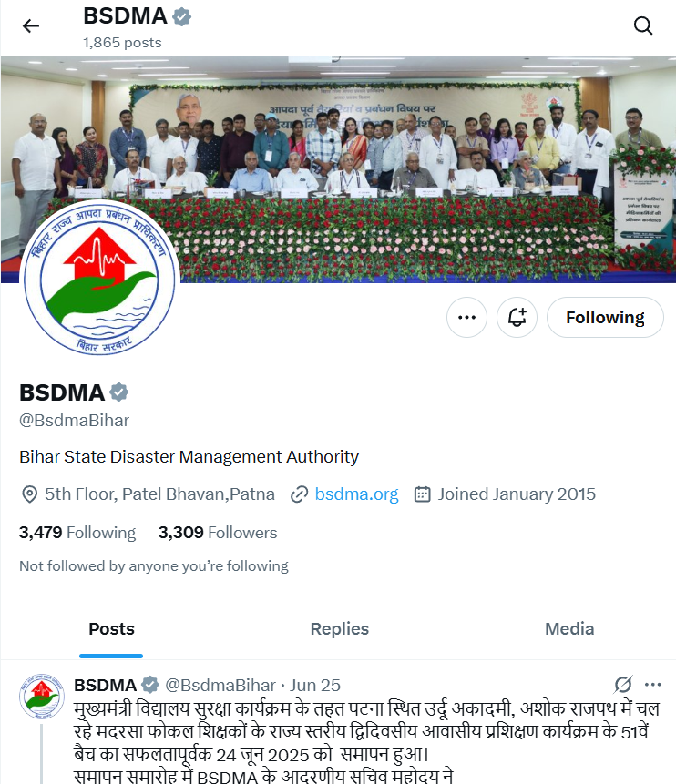The height and width of the screenshot is (784, 676).
Task: Switch to the Media tab
Action: click(x=569, y=629)
